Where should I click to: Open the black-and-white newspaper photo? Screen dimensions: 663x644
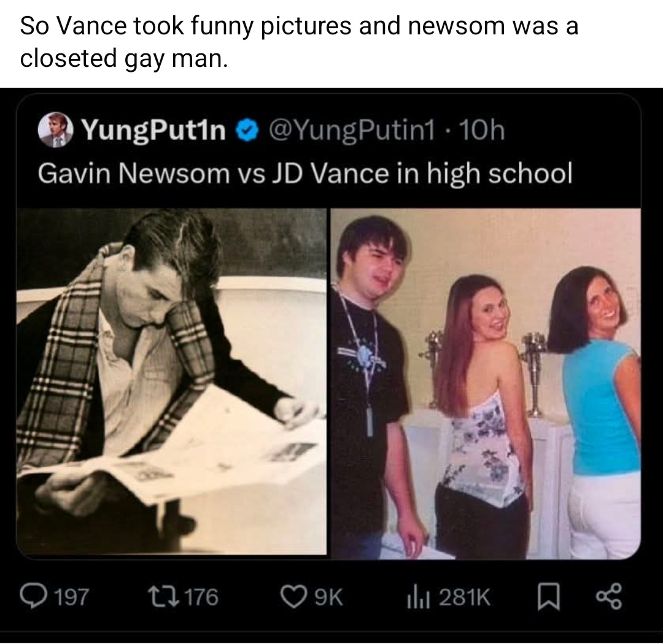tap(171, 381)
